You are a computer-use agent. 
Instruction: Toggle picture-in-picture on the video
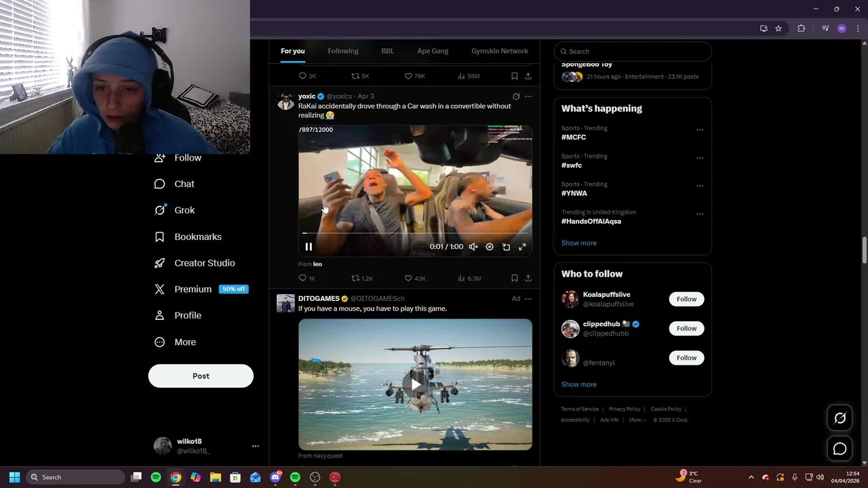(506, 247)
